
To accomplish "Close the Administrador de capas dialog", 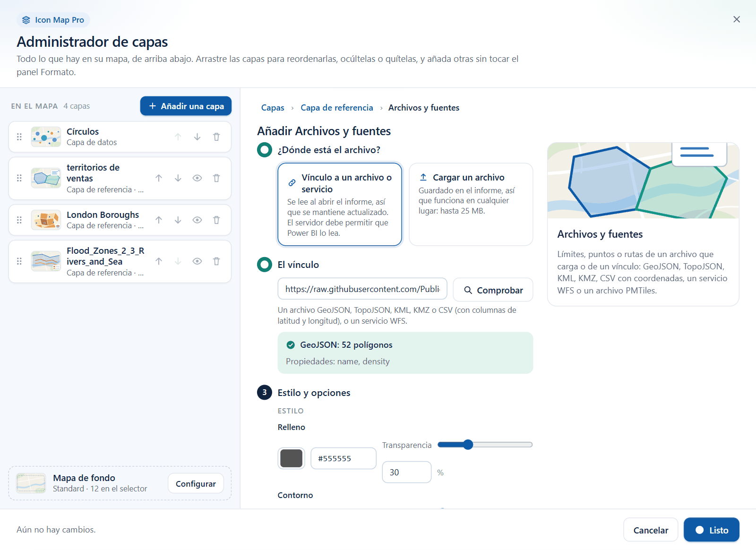I will (x=737, y=19).
